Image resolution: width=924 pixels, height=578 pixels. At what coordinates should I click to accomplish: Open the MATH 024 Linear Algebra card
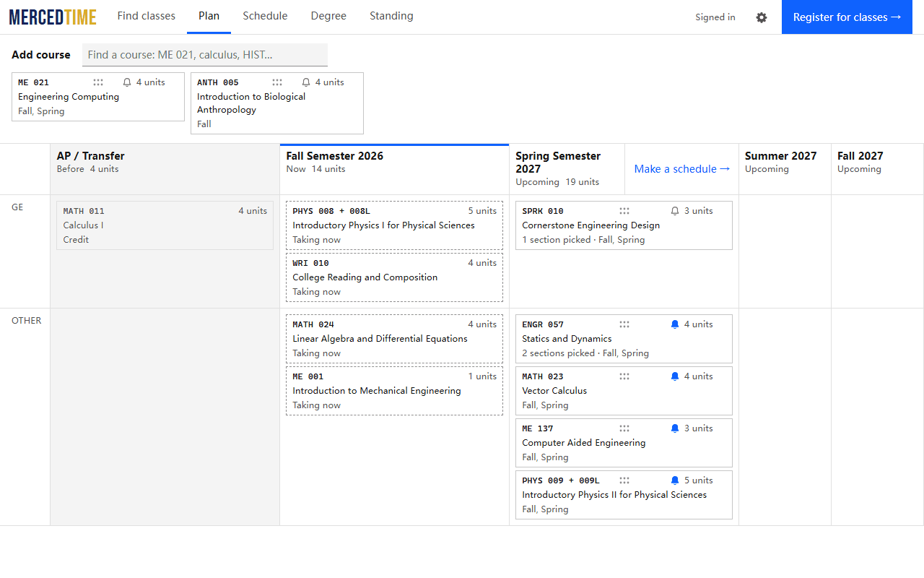pos(394,339)
